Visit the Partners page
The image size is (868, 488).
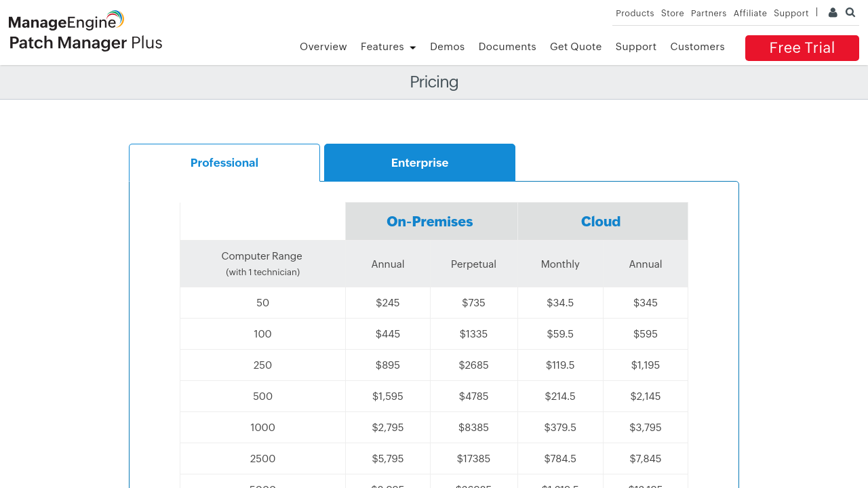pyautogui.click(x=709, y=13)
